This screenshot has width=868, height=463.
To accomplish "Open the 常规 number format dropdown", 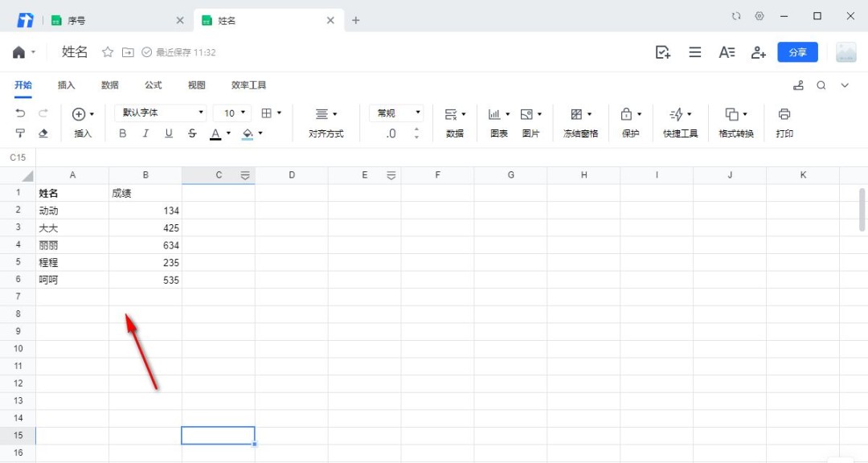I will coord(395,113).
